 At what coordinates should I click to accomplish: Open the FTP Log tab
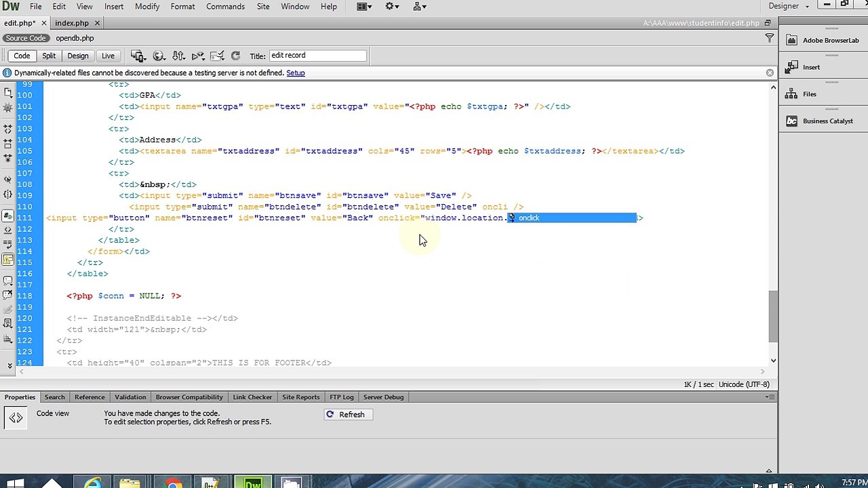[341, 397]
